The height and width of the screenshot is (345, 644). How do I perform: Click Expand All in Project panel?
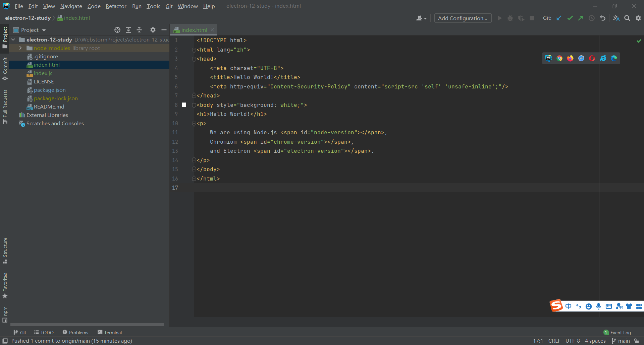(128, 30)
